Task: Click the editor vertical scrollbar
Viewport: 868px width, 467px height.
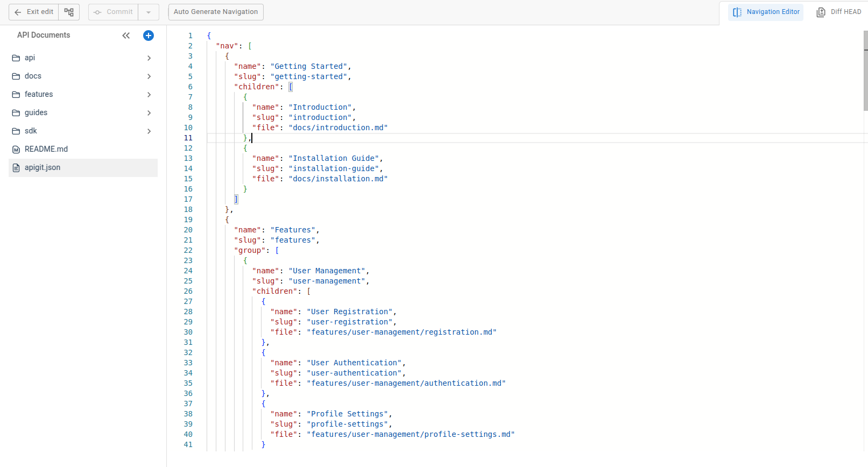Action: 865,70
